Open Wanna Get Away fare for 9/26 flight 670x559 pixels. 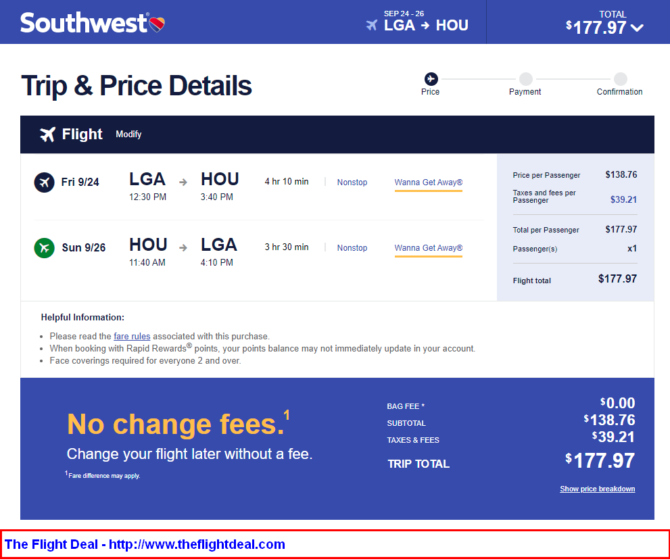pyautogui.click(x=428, y=248)
